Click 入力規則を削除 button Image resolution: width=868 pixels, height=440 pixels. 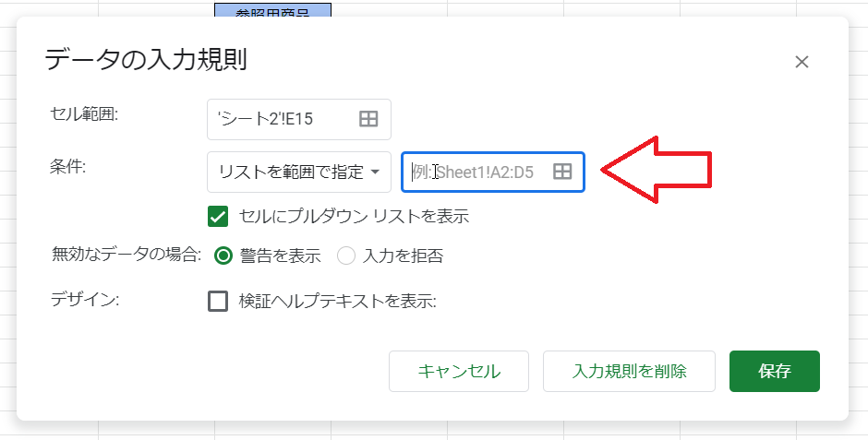(629, 371)
